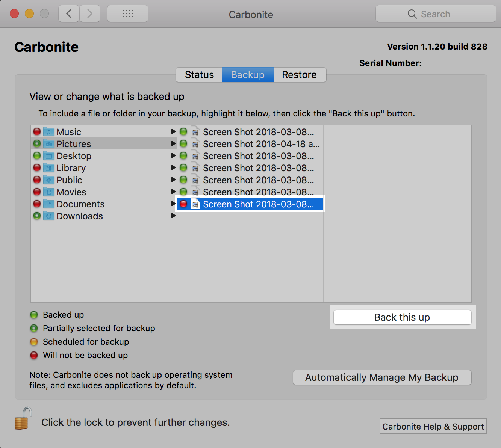Click the green status dot beside Desktop
Viewport: 501px width, 448px height.
(37, 156)
